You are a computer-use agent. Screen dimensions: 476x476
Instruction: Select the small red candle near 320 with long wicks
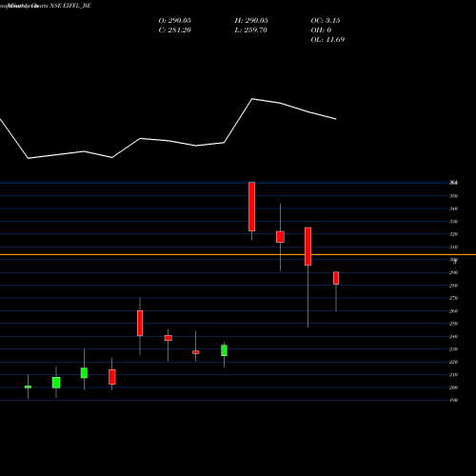tap(280, 237)
